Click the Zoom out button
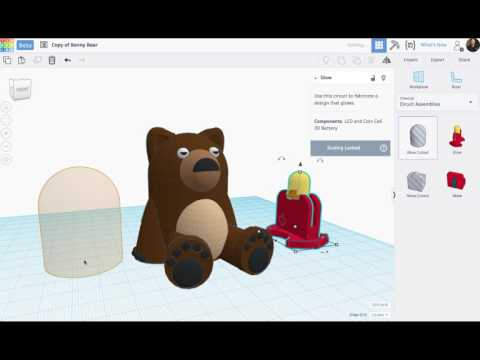 point(6,147)
